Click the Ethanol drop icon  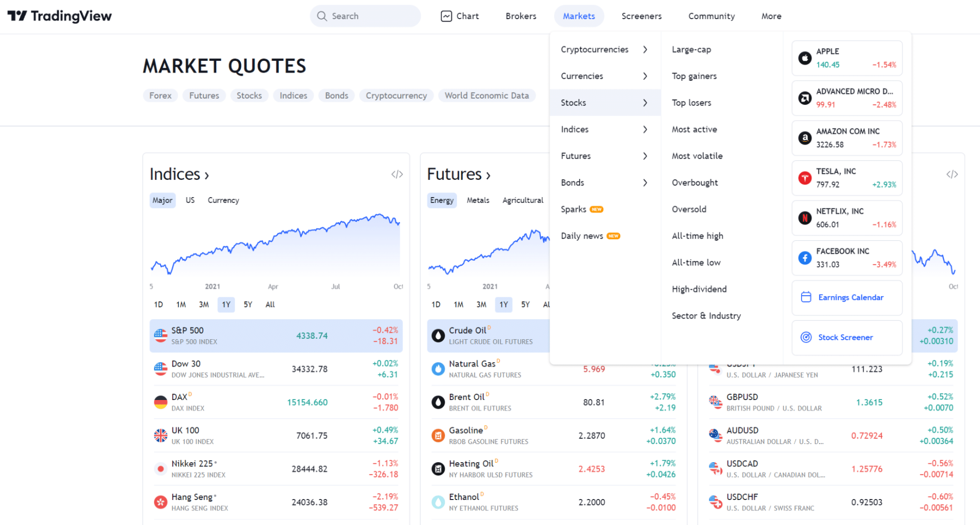click(x=438, y=502)
